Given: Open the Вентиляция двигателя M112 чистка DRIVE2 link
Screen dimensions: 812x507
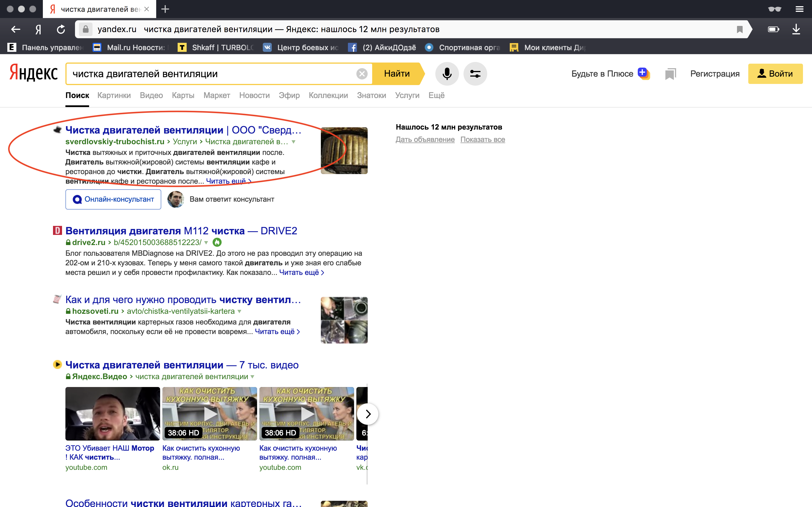Looking at the screenshot, I should (181, 231).
